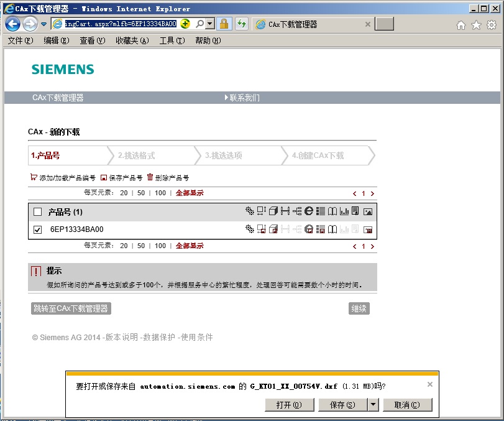Open the 帮助(H) menu
This screenshot has height=421, width=504.
tap(208, 40)
